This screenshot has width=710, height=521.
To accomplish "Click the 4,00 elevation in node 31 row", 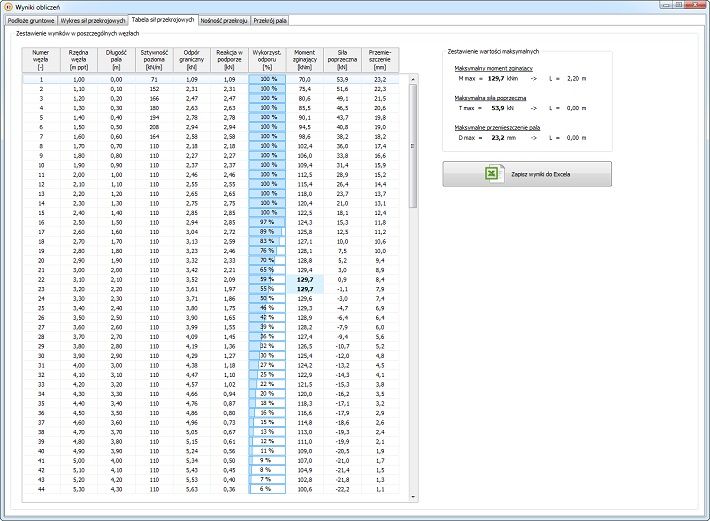I will point(78,365).
